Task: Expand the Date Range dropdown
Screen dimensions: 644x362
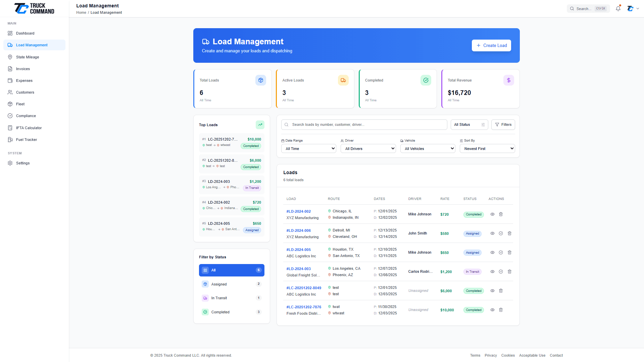Action: [308, 148]
